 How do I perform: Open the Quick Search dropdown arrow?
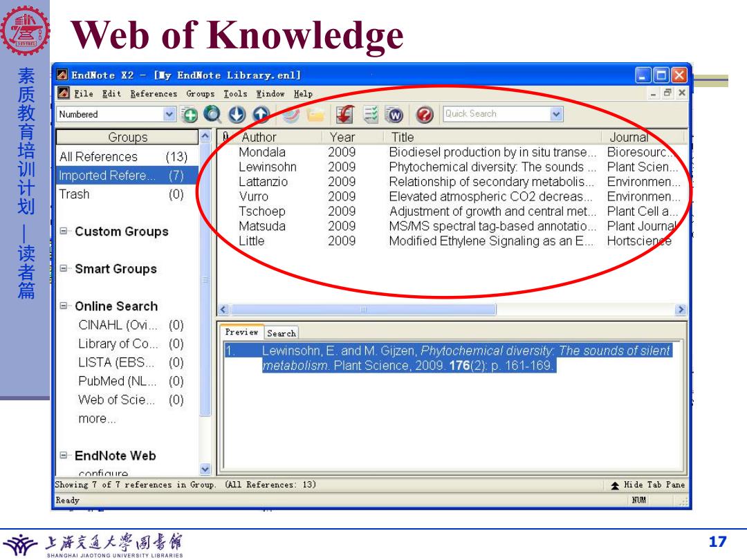click(x=556, y=114)
